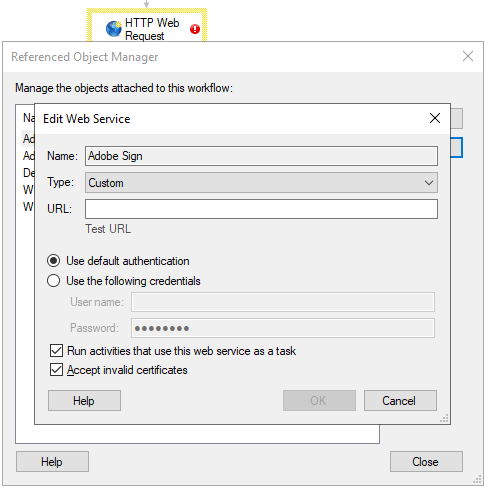The width and height of the screenshot is (493, 498).
Task: Uncheck Accept invalid certificates checkbox
Action: coord(56,370)
